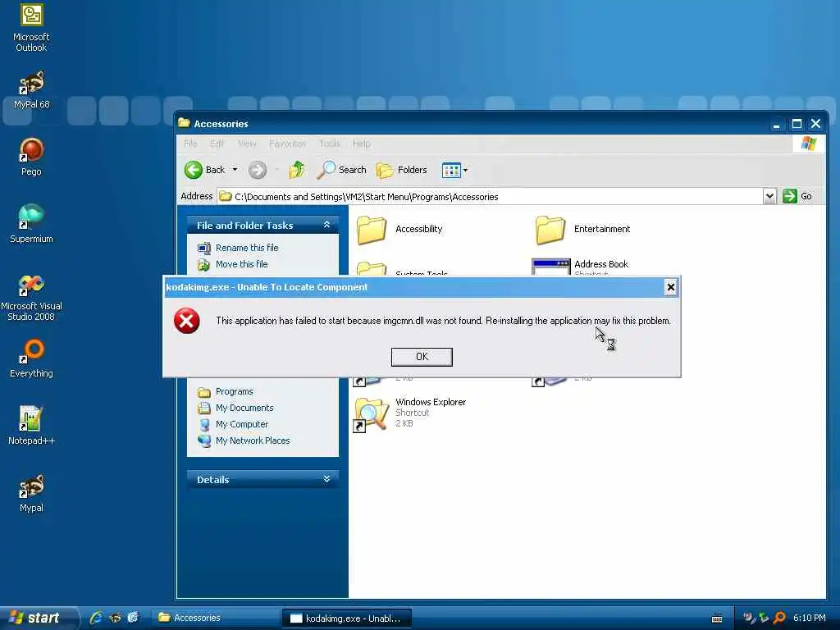Expand the Details panel
Viewport: 840px width, 630px height.
click(326, 479)
